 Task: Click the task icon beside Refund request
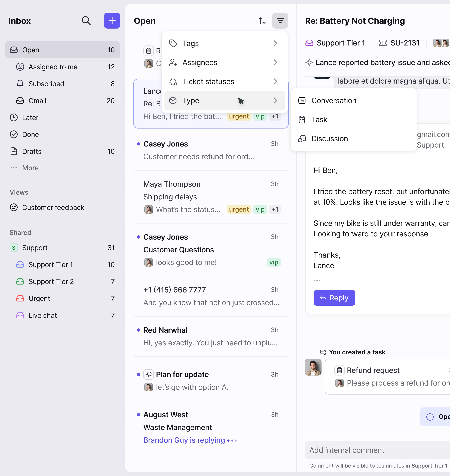click(339, 370)
